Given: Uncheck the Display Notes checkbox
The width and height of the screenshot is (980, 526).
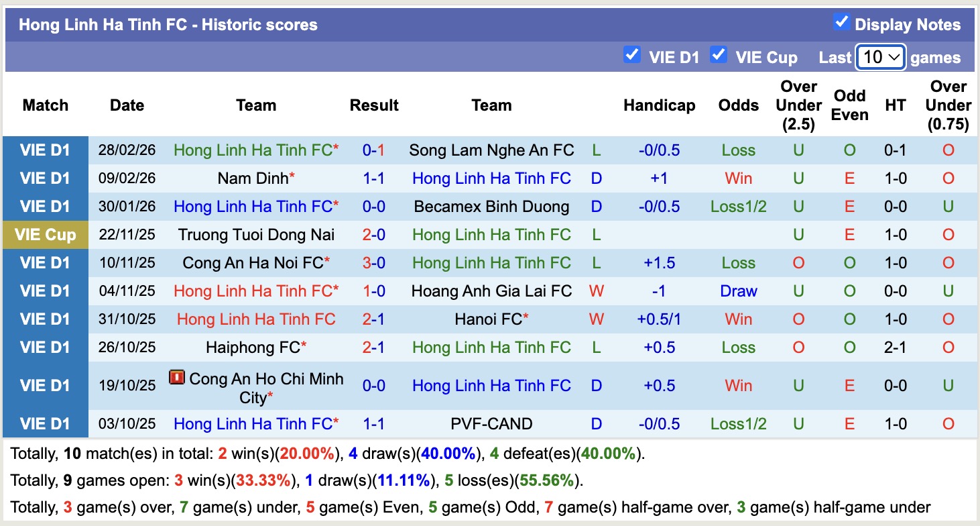Looking at the screenshot, I should coord(841,21).
